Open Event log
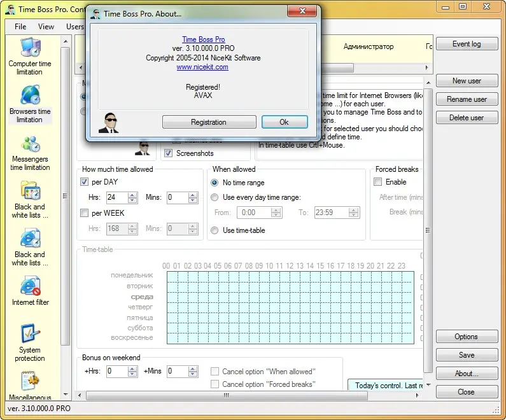Screen dimensions: 506x420 coord(467,44)
